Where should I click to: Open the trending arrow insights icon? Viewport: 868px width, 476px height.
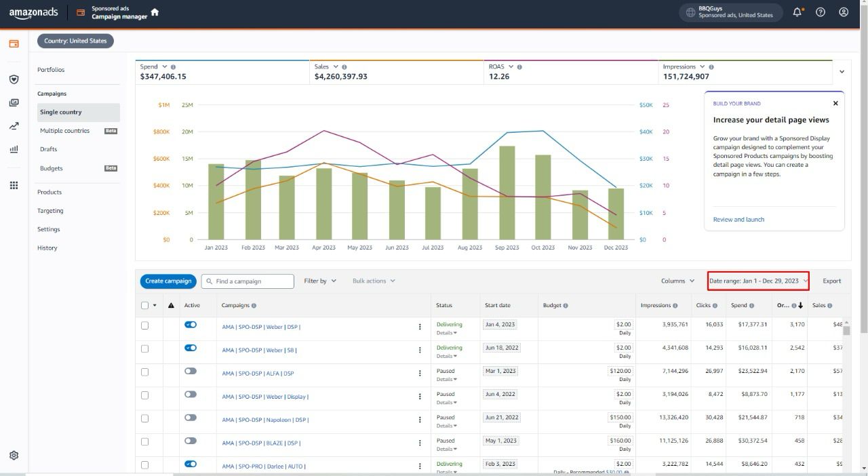[x=14, y=126]
